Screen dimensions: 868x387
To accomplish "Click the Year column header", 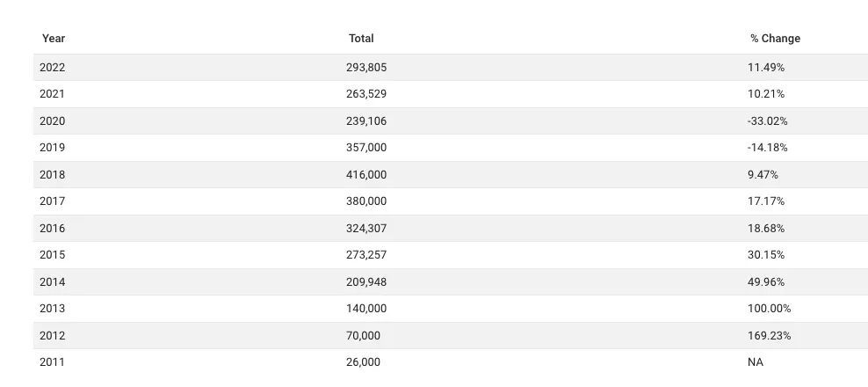I will [x=54, y=38].
